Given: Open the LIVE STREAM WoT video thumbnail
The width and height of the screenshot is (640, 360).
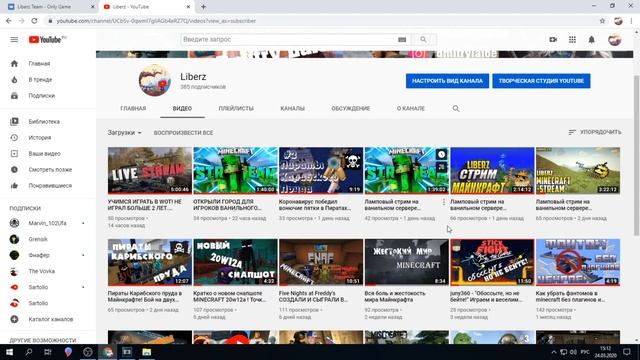Looking at the screenshot, I should tap(150, 171).
